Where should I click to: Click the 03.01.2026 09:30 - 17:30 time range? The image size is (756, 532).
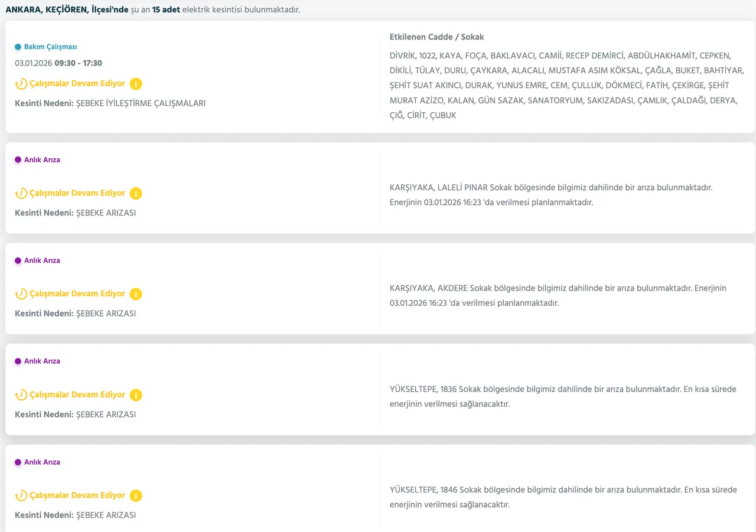click(x=58, y=63)
